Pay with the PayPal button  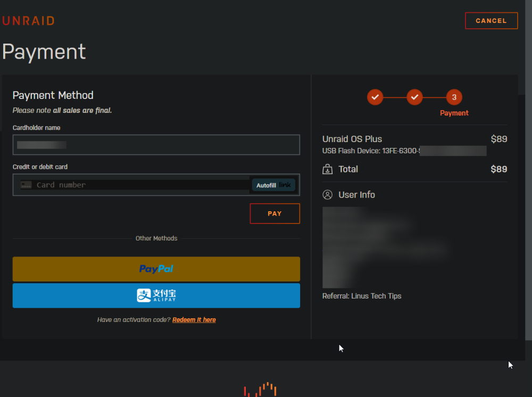coord(156,269)
